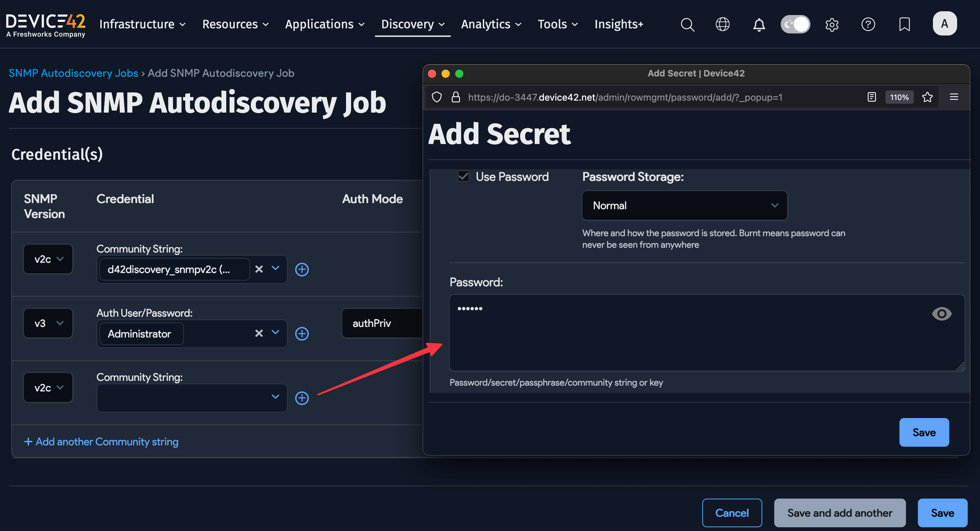Open the Password Storage dropdown showing Normal
The image size is (980, 531).
[x=684, y=205]
